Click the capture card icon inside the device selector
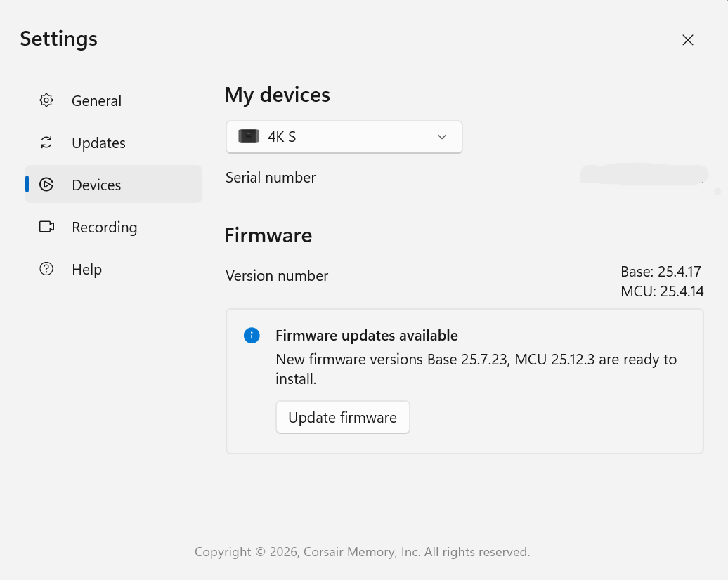Screen dimensions: 728x580 [x=248, y=136]
